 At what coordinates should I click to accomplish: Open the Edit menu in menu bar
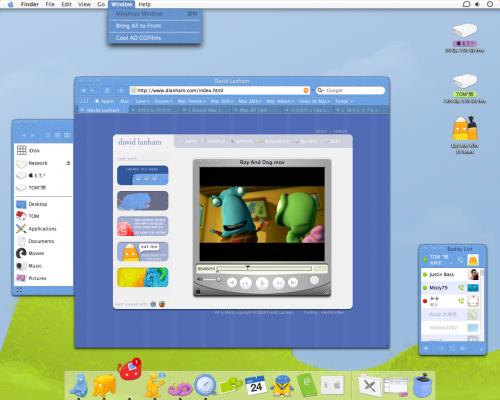(66, 4)
